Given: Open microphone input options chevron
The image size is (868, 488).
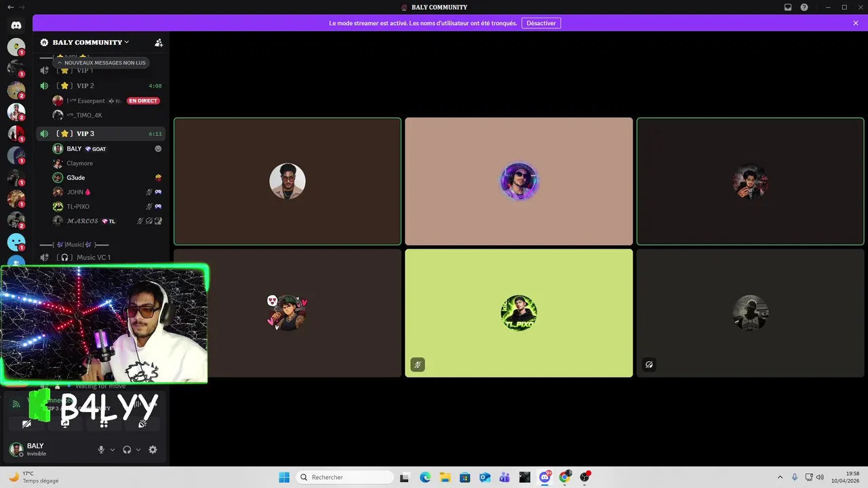Looking at the screenshot, I should coord(113,449).
